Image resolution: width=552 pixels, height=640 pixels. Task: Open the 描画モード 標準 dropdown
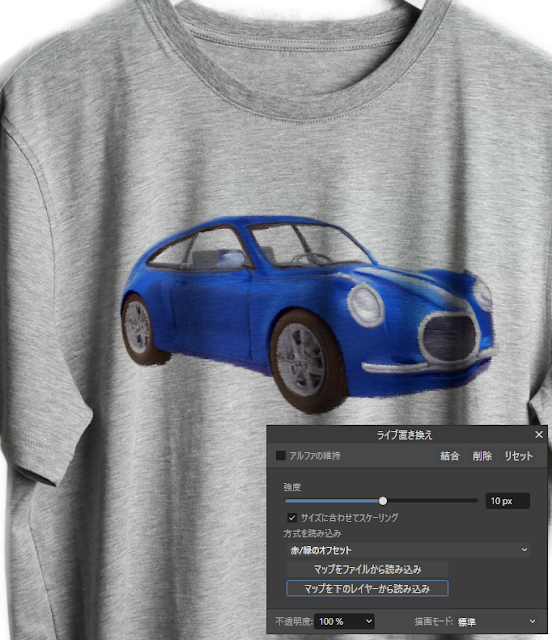point(496,622)
